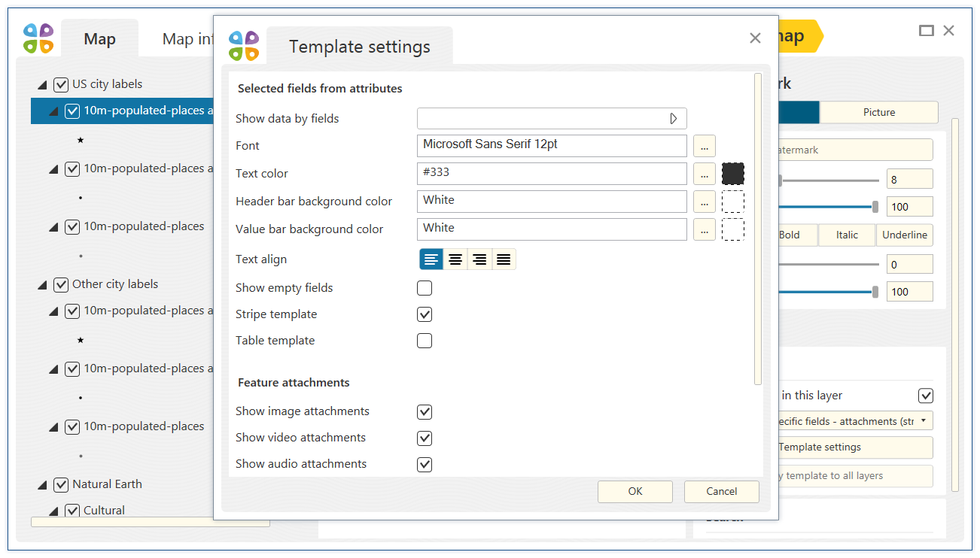Enable Table template checkbox
The height and width of the screenshot is (558, 980).
point(425,341)
